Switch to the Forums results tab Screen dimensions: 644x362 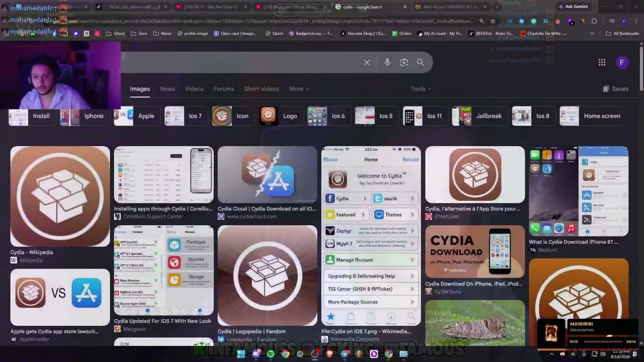pos(224,89)
